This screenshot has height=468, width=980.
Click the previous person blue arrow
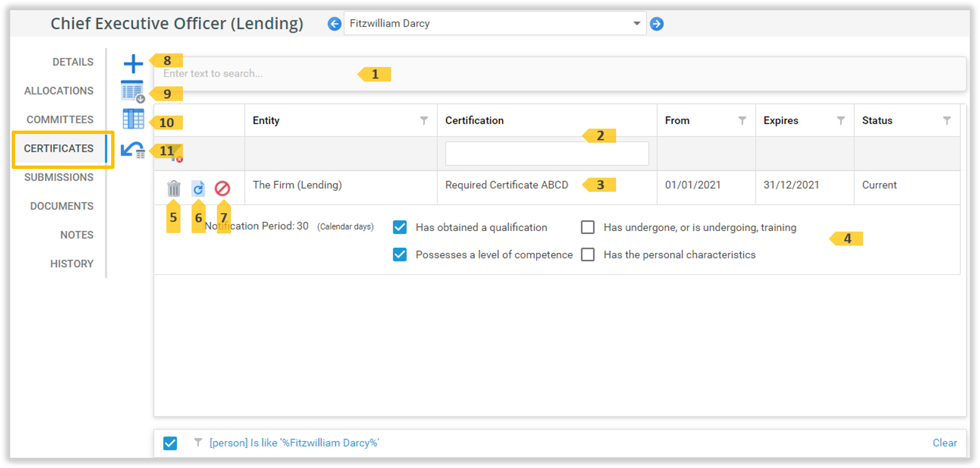(x=334, y=23)
